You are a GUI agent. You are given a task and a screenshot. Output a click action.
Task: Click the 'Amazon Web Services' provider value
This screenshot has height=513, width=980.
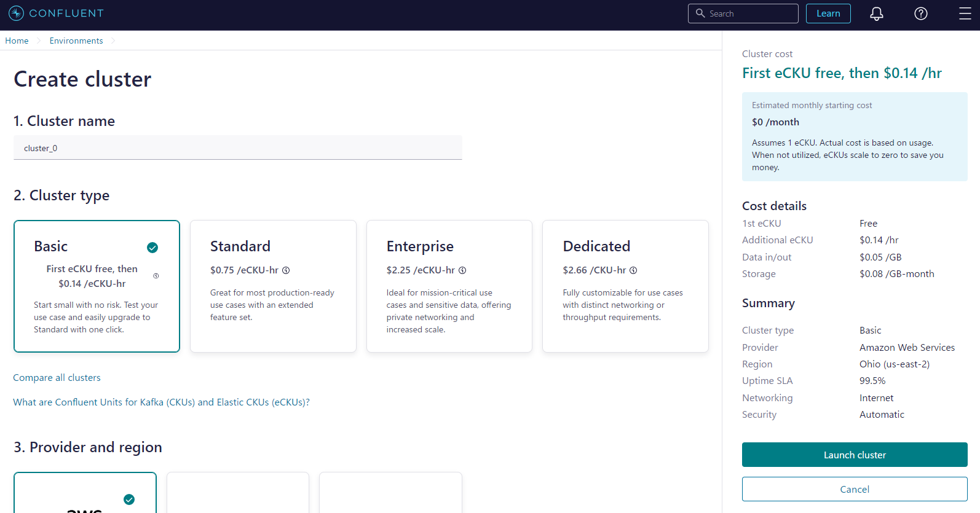click(x=907, y=348)
